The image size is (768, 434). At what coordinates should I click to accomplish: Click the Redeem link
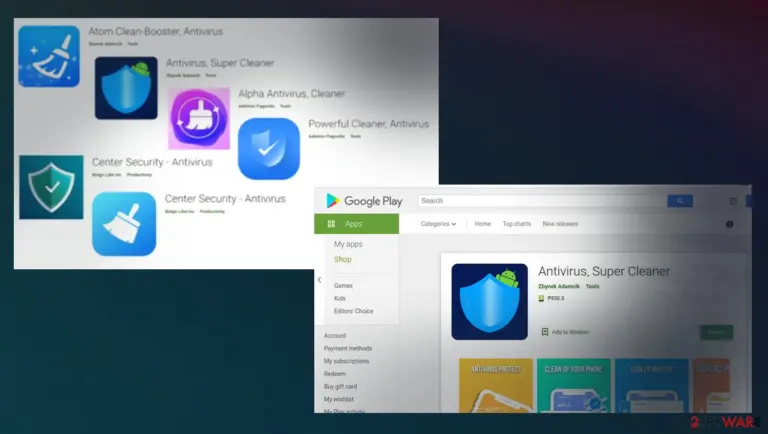coord(335,374)
